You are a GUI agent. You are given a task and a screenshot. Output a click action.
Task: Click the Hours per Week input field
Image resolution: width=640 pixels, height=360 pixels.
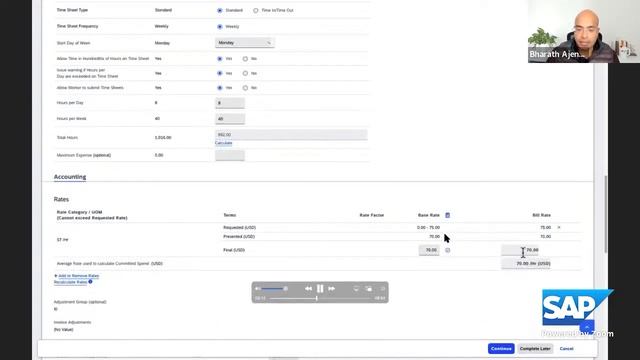click(230, 119)
